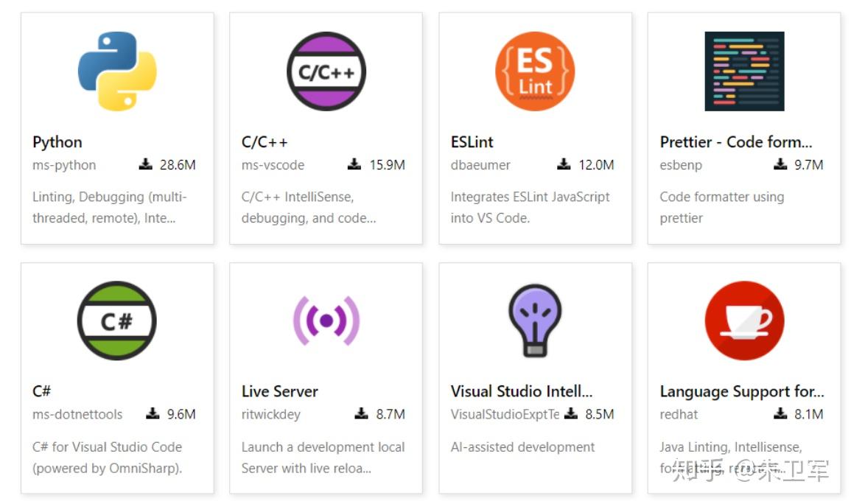
Task: Click the C# extension description text
Action: 108,458
